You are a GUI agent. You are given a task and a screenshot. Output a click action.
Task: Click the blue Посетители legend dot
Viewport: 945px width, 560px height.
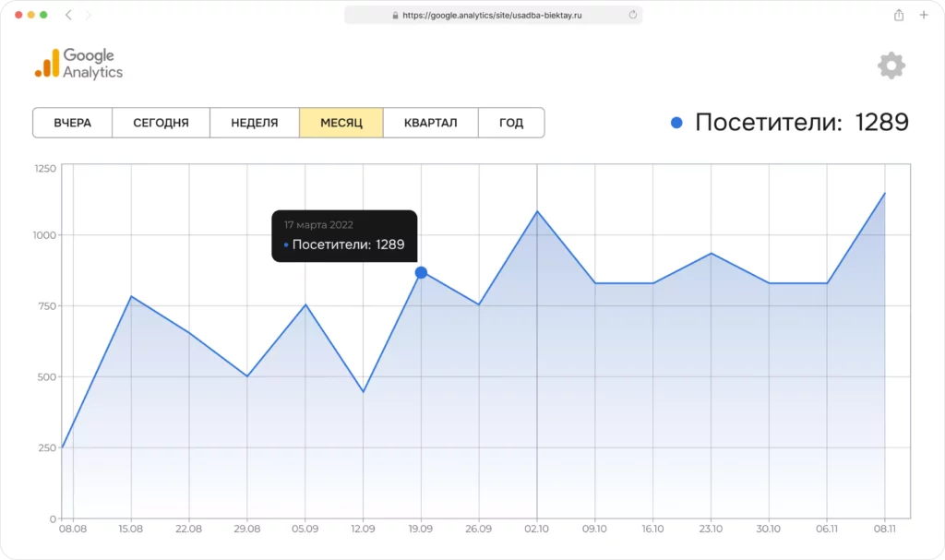coord(676,123)
